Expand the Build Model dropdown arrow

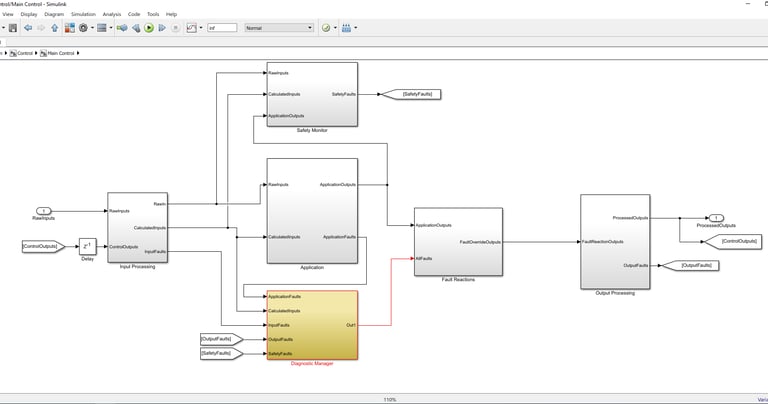(x=356, y=28)
